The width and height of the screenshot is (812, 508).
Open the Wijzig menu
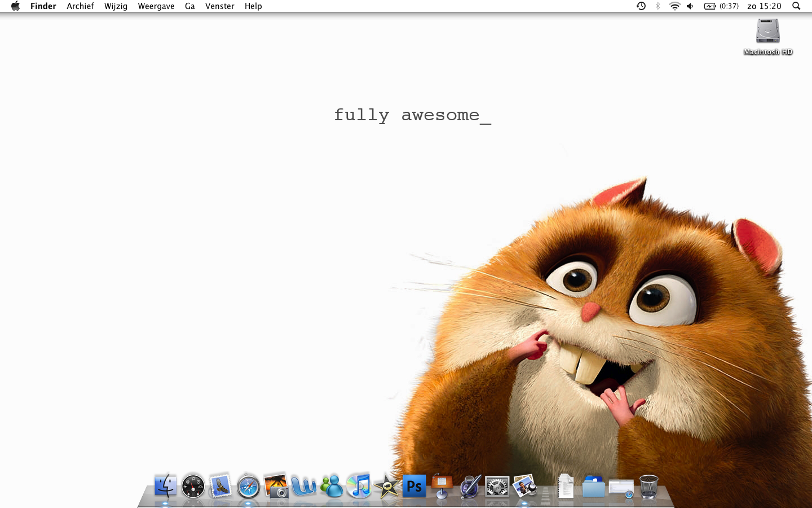[x=116, y=6]
